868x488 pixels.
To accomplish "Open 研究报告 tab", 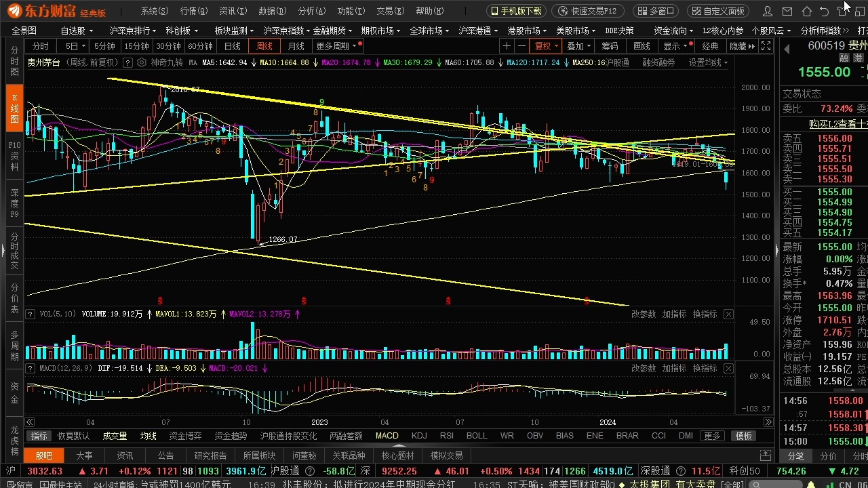I will coord(210,455).
